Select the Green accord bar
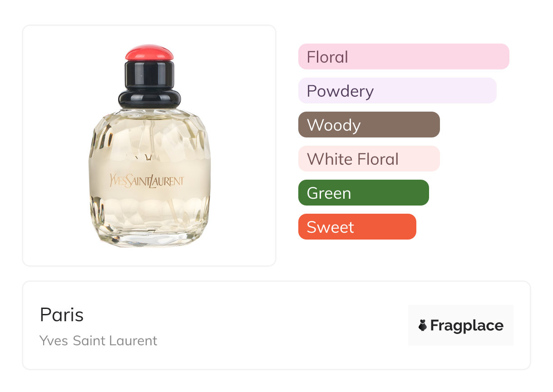Viewport: 553px width, 392px height. coord(364,193)
